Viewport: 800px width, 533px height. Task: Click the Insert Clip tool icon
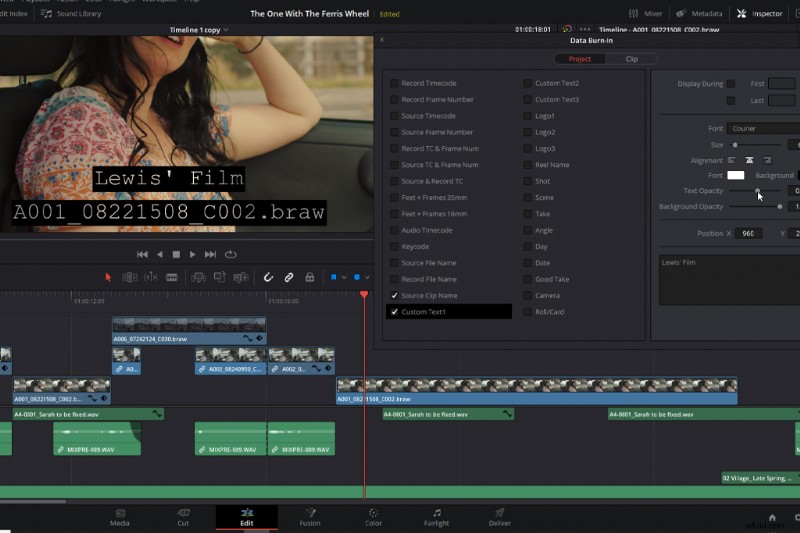(x=198, y=277)
